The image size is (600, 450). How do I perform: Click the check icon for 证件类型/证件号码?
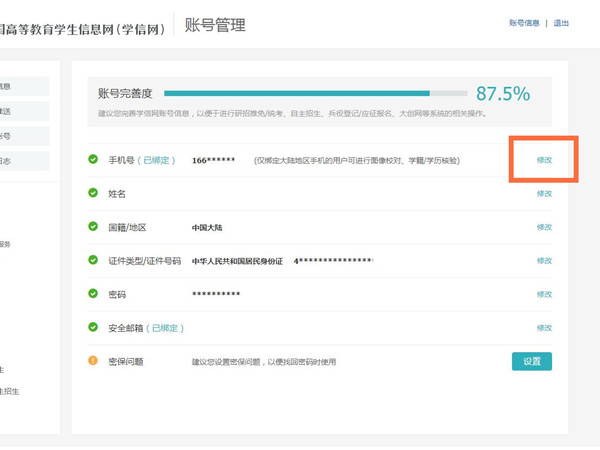[93, 261]
